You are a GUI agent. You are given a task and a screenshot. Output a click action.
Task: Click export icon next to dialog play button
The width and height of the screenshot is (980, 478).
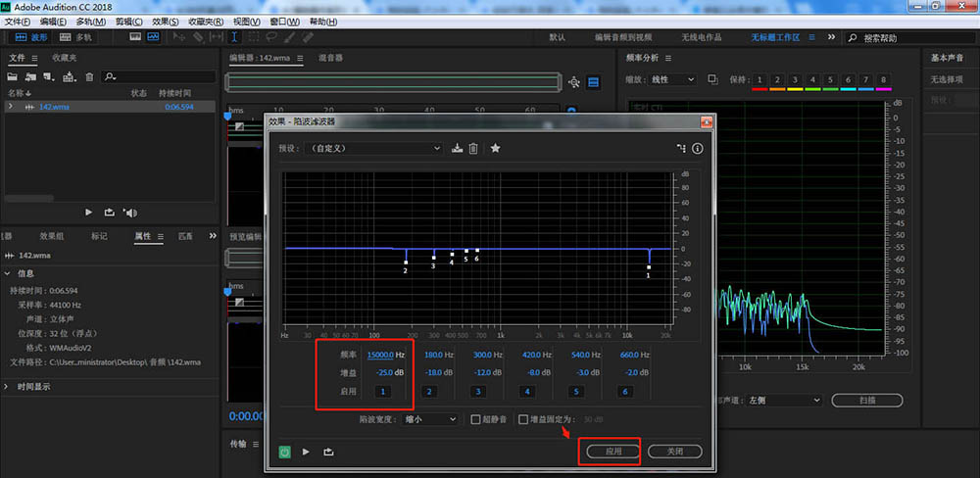point(327,452)
